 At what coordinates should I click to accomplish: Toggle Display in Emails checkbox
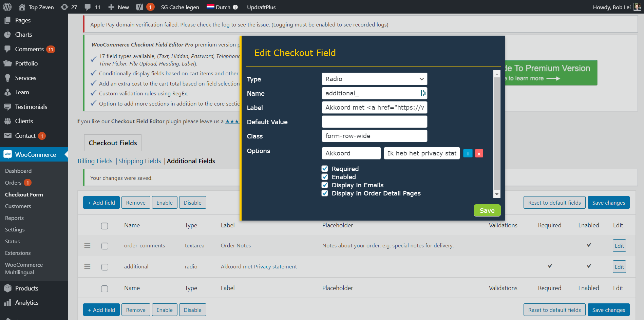[325, 185]
